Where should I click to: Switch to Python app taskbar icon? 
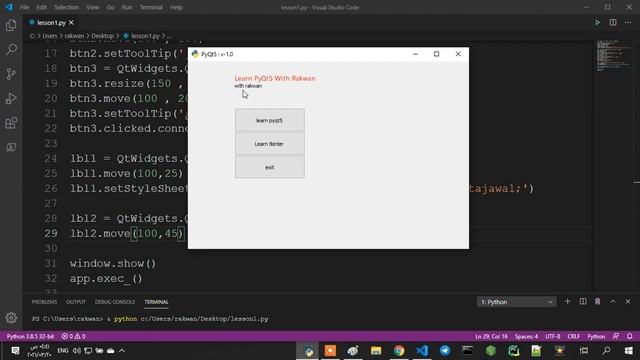point(309,351)
